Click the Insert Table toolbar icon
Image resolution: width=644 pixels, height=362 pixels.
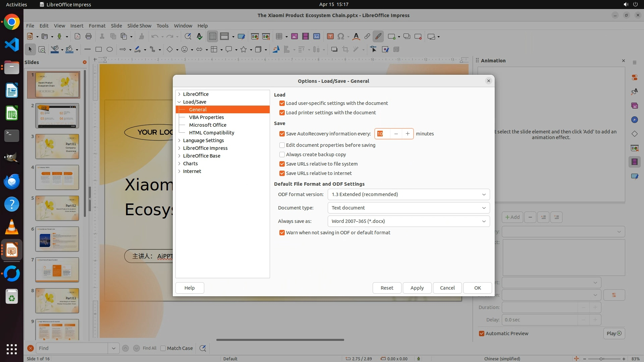pyautogui.click(x=279, y=37)
